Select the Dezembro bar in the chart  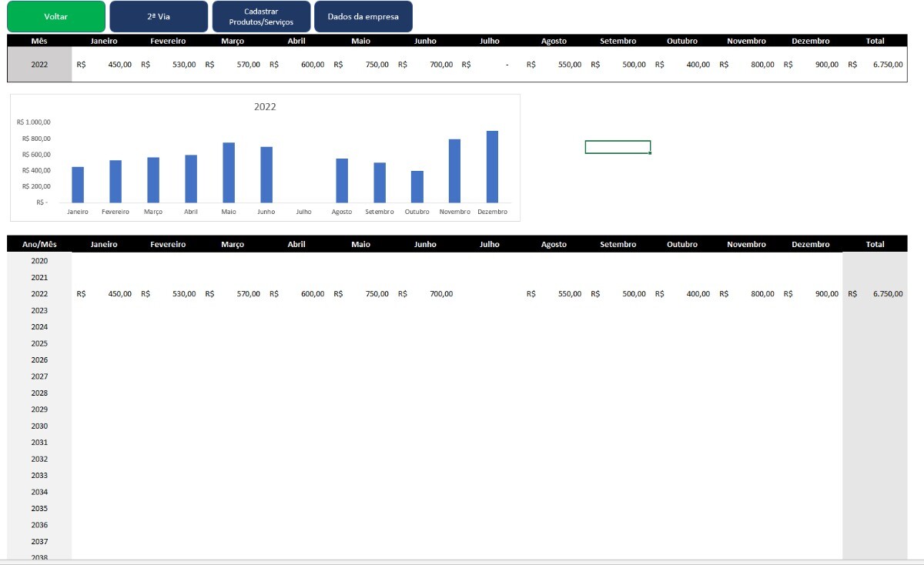pyautogui.click(x=492, y=167)
